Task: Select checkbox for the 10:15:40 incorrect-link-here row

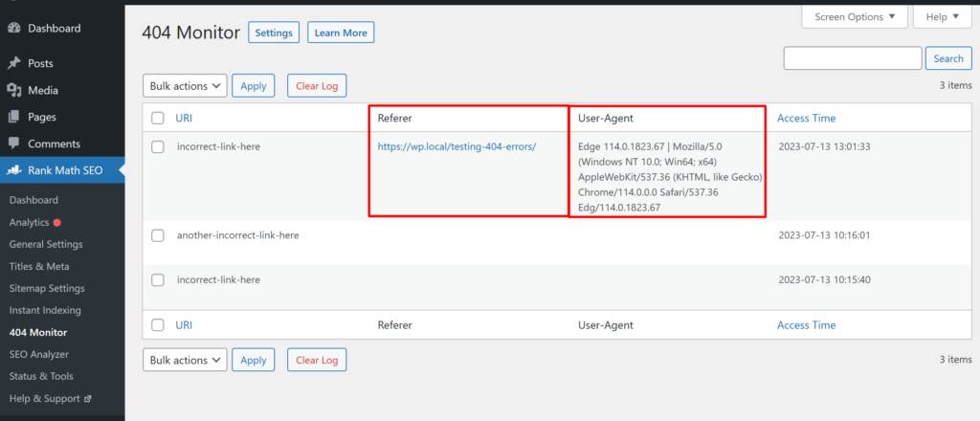Action: [158, 279]
